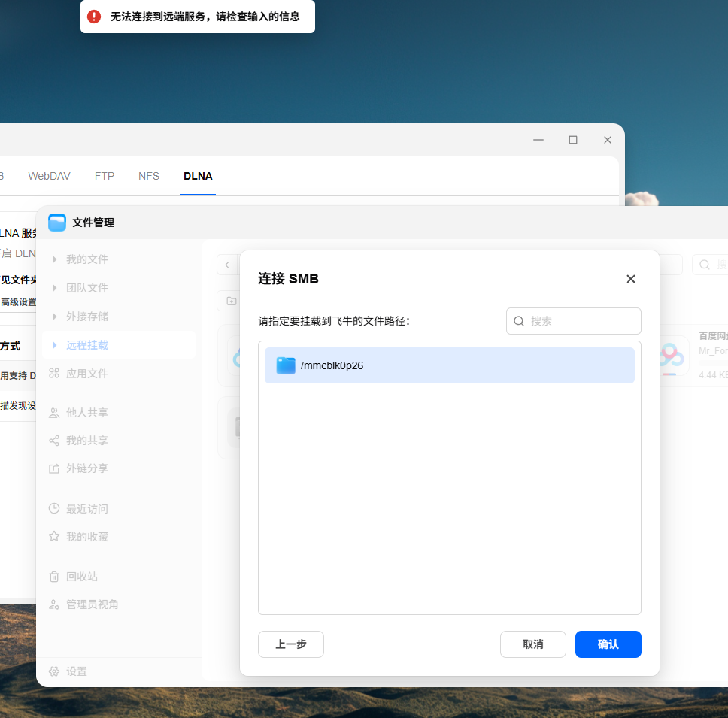Switch to 管理员视角

click(92, 604)
